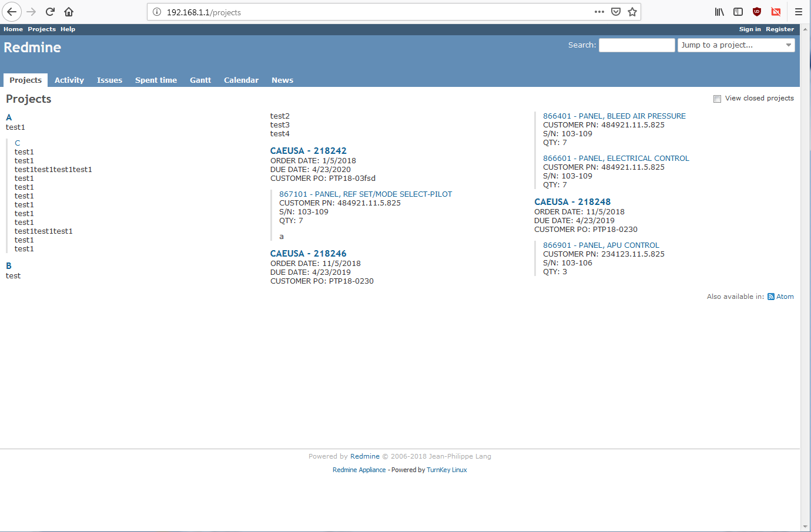Open the Jump to a project dropdown
Viewport: 811px width, 532px height.
point(736,45)
